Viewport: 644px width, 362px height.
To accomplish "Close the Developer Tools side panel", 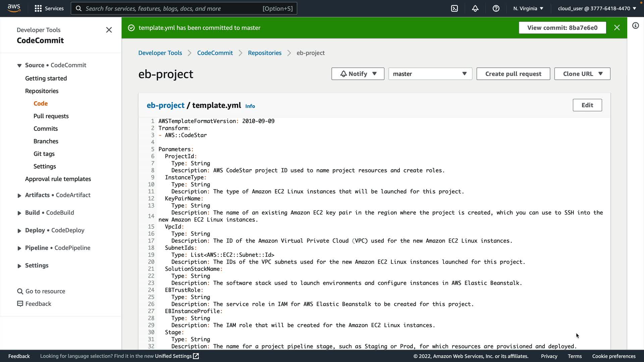I will coord(109,30).
